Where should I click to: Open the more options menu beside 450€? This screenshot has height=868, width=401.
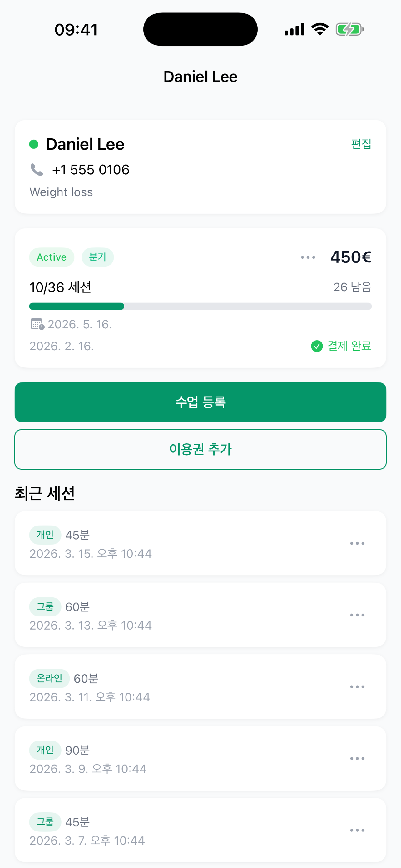(x=308, y=257)
